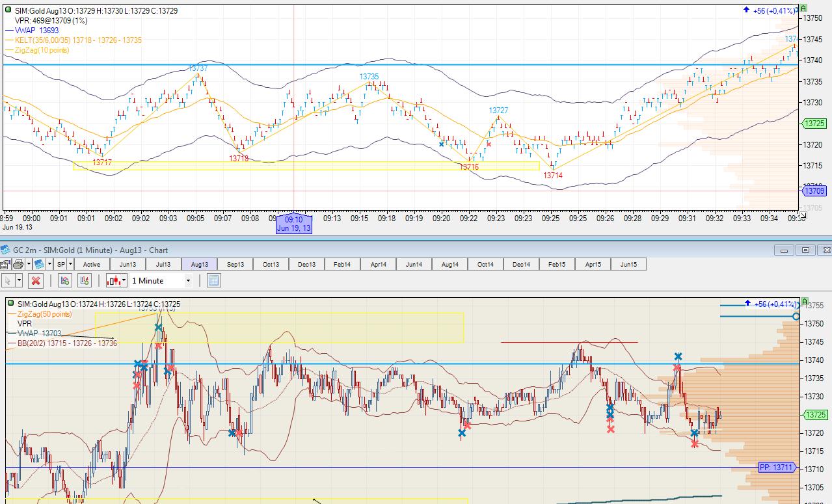The height and width of the screenshot is (504, 832).
Task: Click the green A autoscale box in lower chart
Action: click(804, 302)
